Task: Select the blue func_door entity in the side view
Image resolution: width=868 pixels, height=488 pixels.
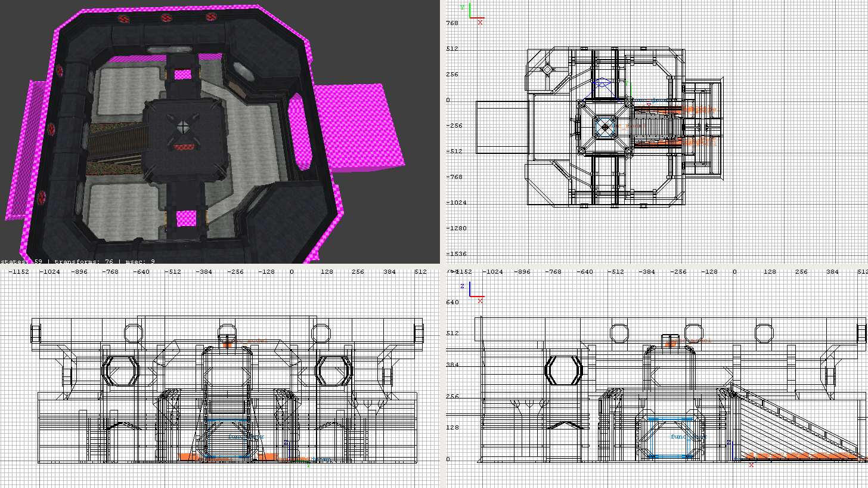Action: point(672,438)
